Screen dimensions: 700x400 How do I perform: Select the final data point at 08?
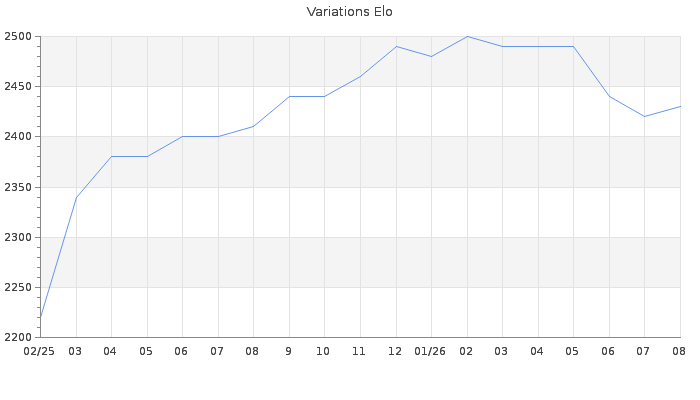(x=680, y=107)
